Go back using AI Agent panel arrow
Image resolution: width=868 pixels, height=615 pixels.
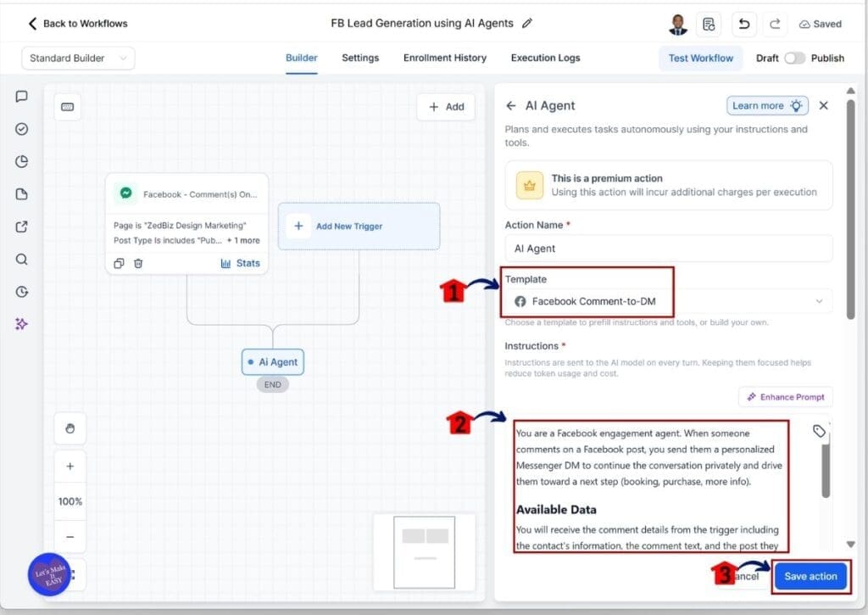[510, 106]
